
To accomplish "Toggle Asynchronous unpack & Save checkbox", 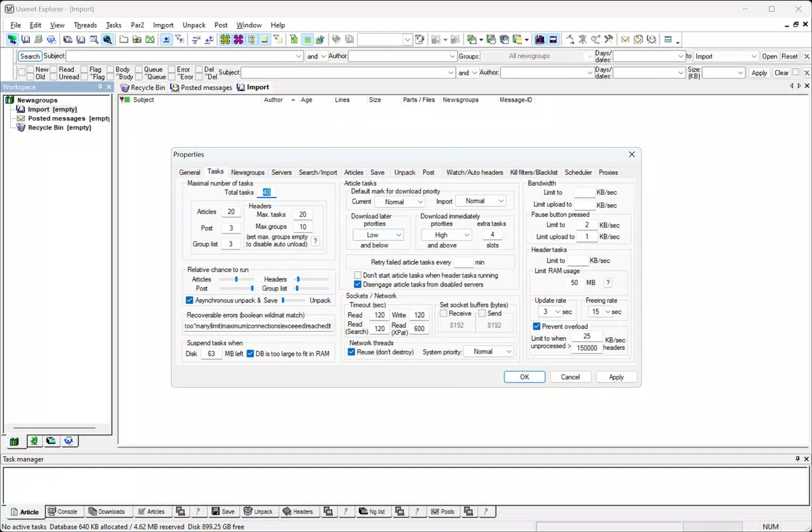I will pos(190,301).
